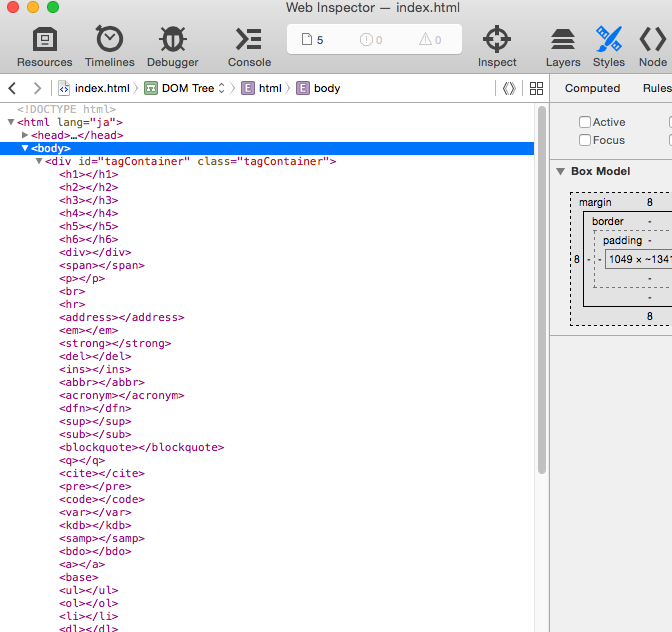Click the bottom margin value 8
The width and height of the screenshot is (672, 632).
click(x=650, y=316)
